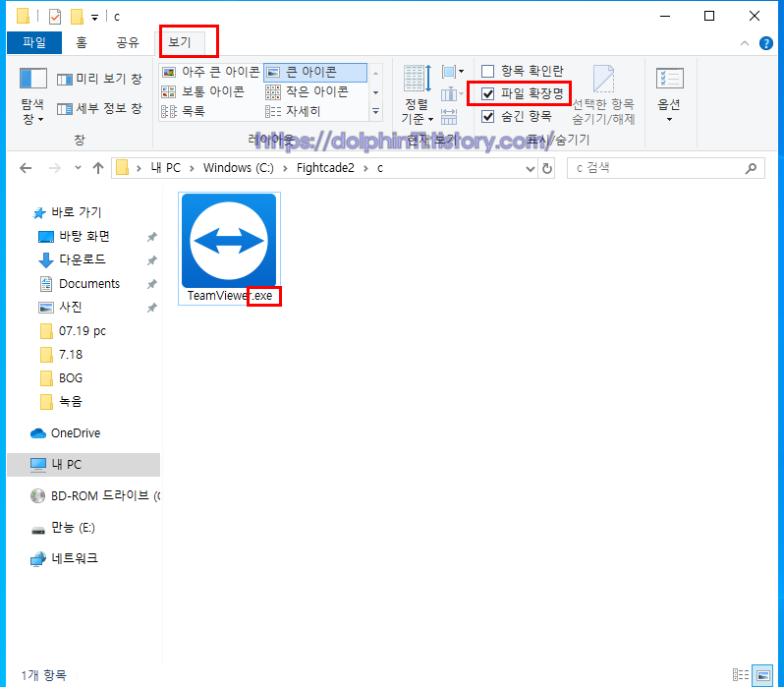Open the 탐색 창 dropdown button
Screen dimensions: 784x687
[32, 96]
